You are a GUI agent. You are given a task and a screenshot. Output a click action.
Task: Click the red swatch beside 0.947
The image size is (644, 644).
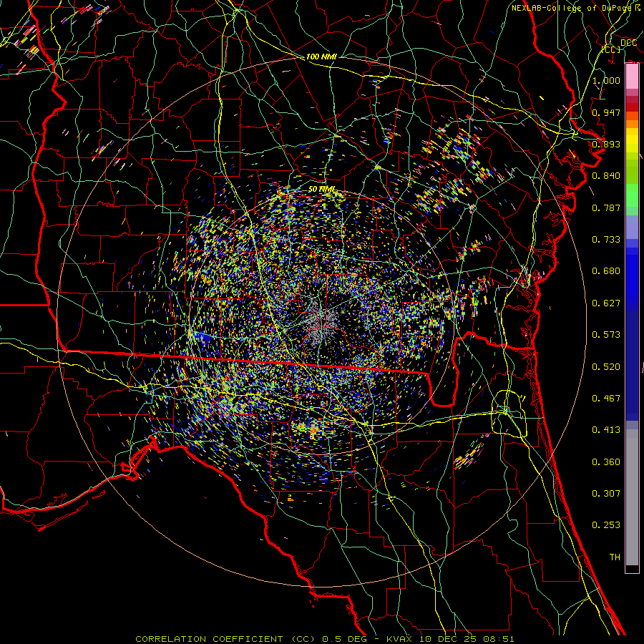click(632, 107)
